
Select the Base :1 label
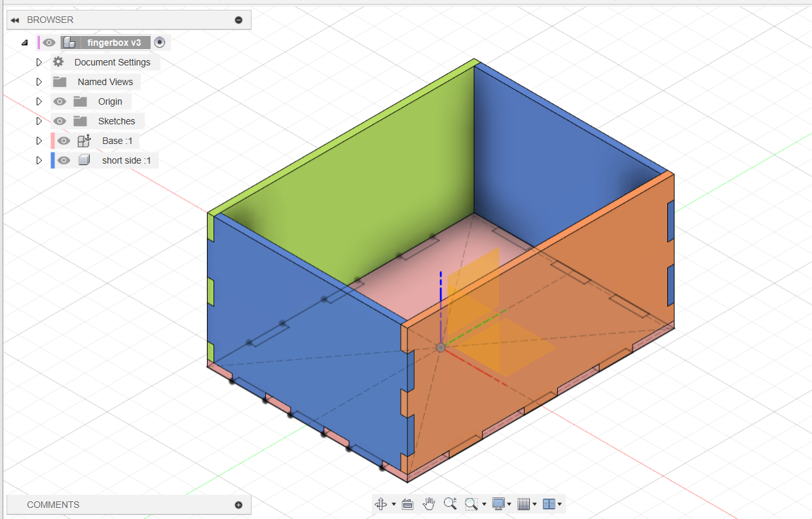click(117, 141)
